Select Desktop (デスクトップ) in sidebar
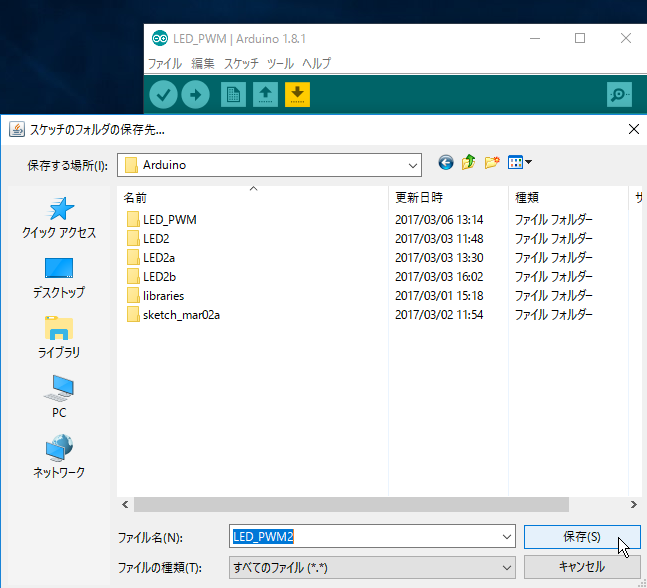The height and width of the screenshot is (588, 647). (59, 278)
